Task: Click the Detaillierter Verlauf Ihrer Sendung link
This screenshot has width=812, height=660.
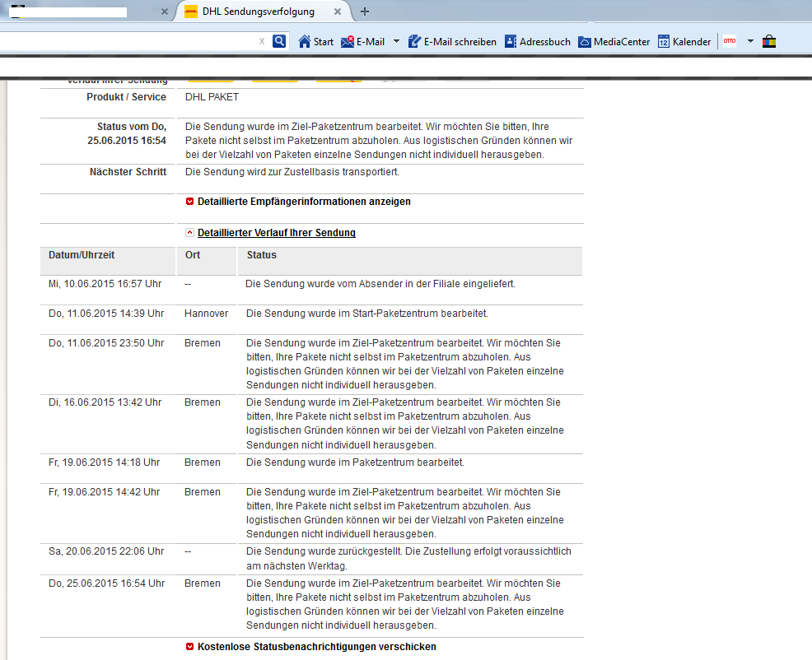Action: [x=277, y=233]
